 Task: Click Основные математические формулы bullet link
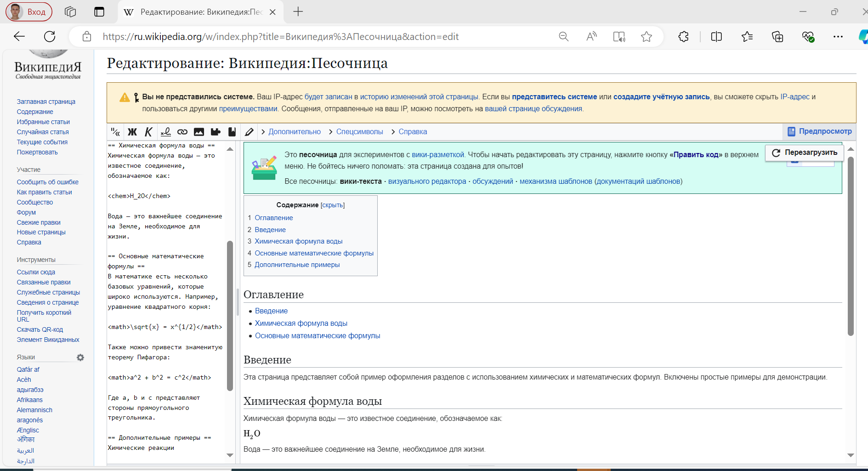click(318, 336)
